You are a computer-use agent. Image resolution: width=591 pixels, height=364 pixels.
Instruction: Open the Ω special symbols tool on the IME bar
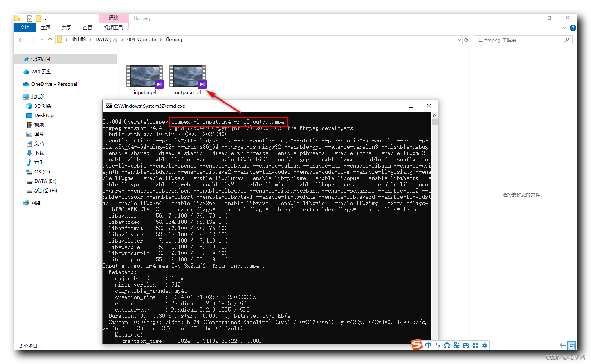(x=447, y=345)
